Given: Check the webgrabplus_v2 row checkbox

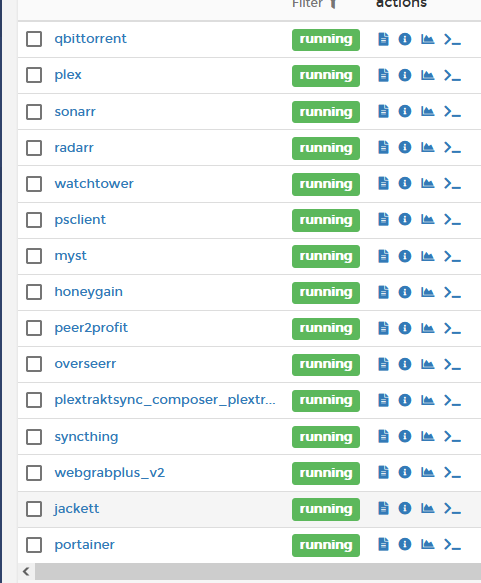Looking at the screenshot, I should (x=34, y=473).
